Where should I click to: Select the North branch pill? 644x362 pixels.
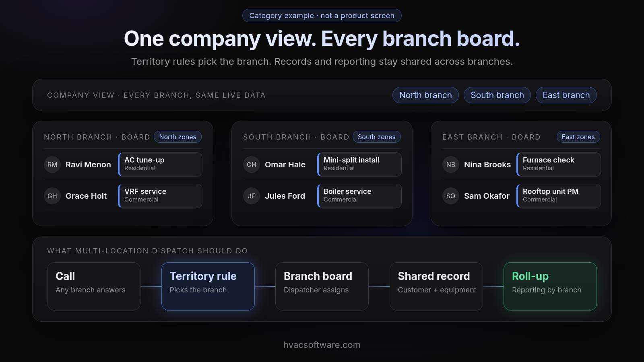(x=425, y=95)
